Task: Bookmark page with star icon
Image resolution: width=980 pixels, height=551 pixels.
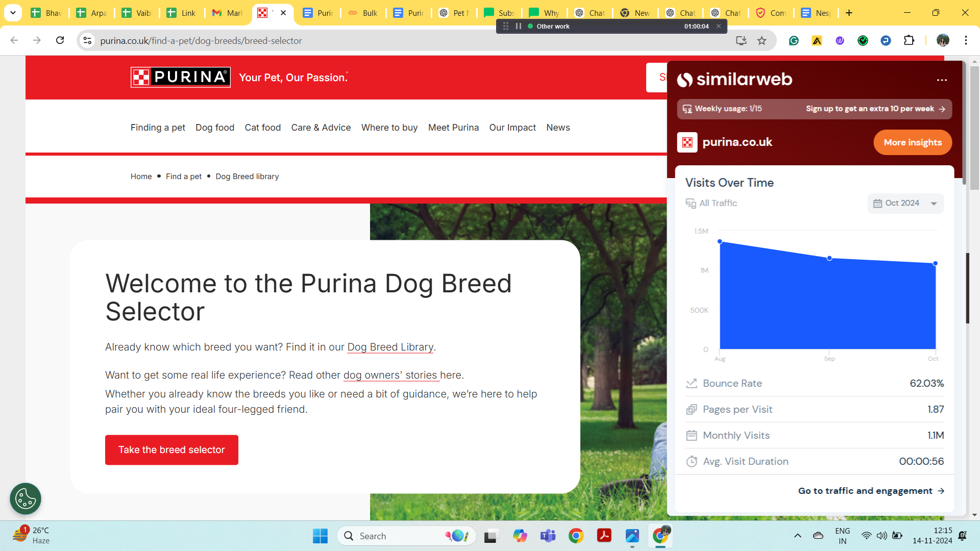Action: click(x=762, y=41)
